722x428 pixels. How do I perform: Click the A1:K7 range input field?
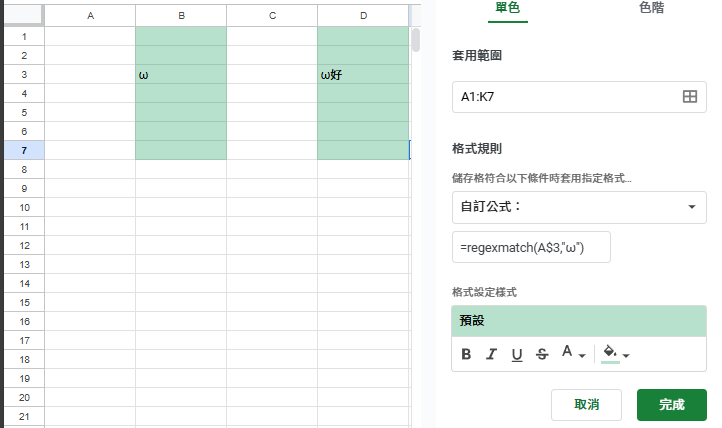coord(579,97)
